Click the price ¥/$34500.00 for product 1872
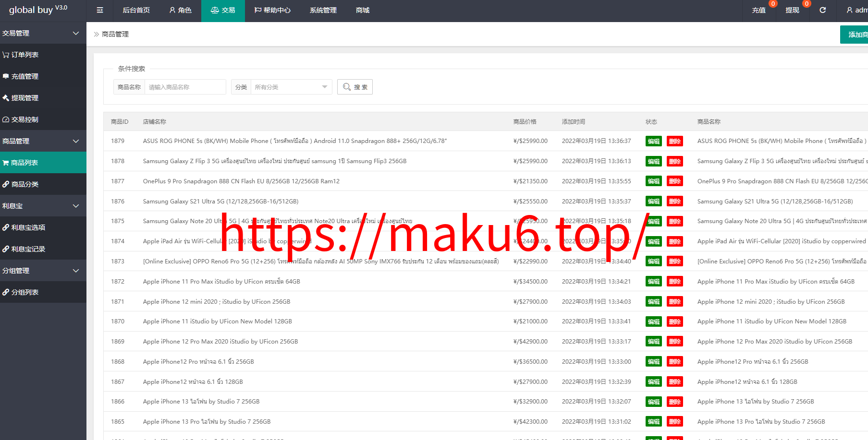Screen dimensions: 868x440 click(x=530, y=282)
